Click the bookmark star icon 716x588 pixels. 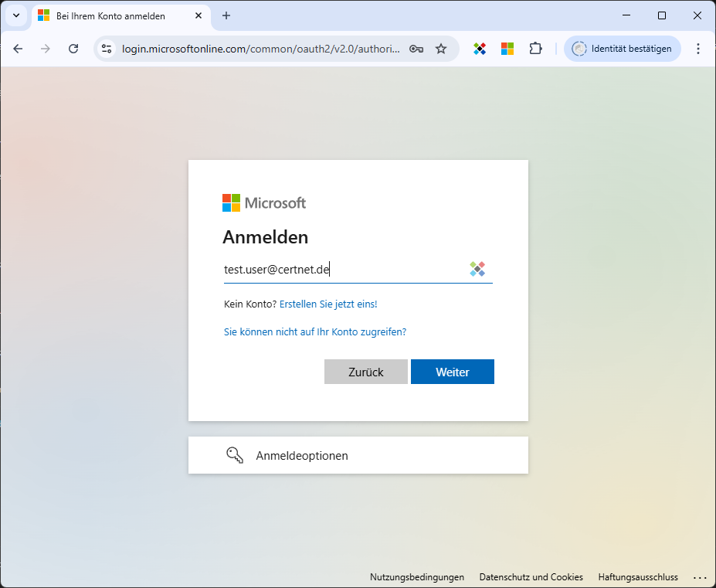[441, 49]
